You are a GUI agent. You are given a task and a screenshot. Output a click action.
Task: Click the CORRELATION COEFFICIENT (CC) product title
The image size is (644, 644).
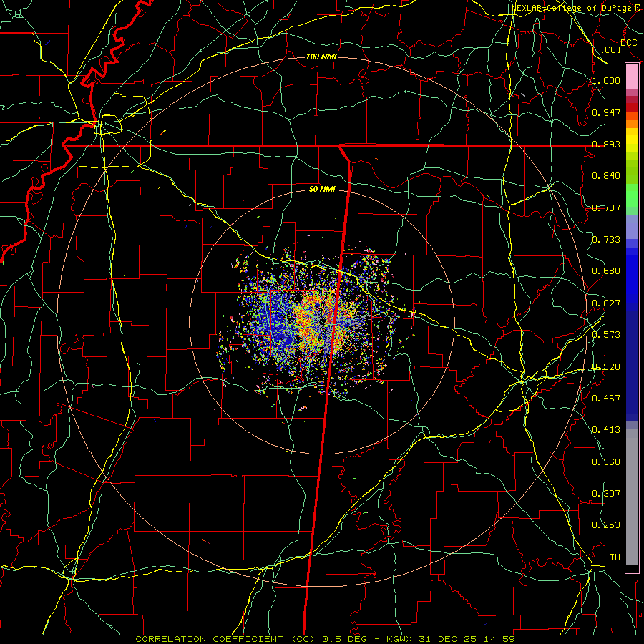pos(226,639)
